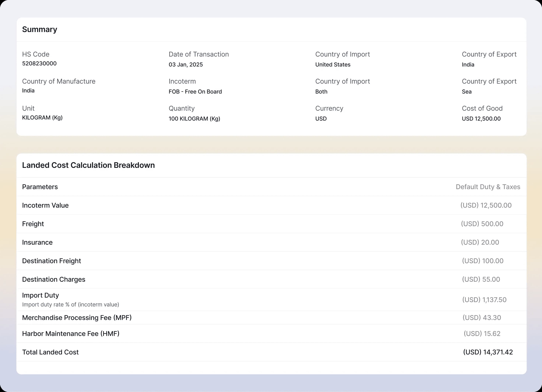Select the Insurance row value
Screen dimensions: 542x392
[x=480, y=242]
